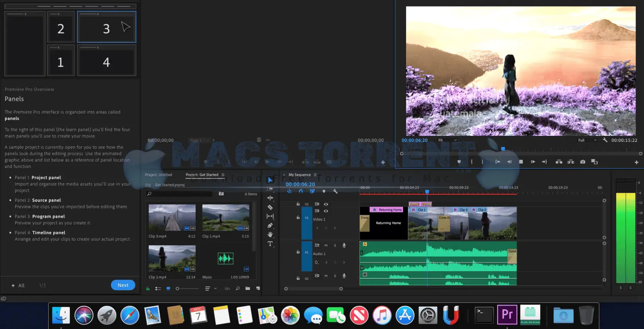Click the Extract button in Program monitor

click(x=571, y=162)
